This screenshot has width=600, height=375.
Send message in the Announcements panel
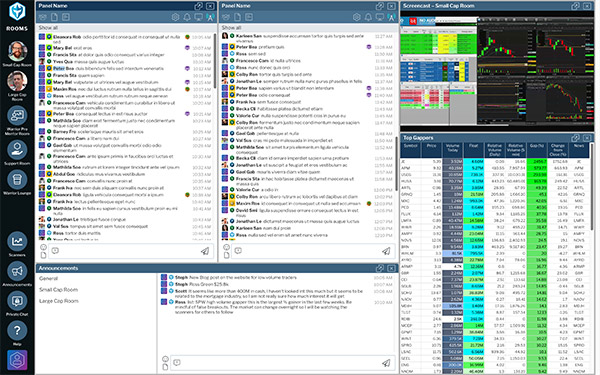tap(386, 362)
